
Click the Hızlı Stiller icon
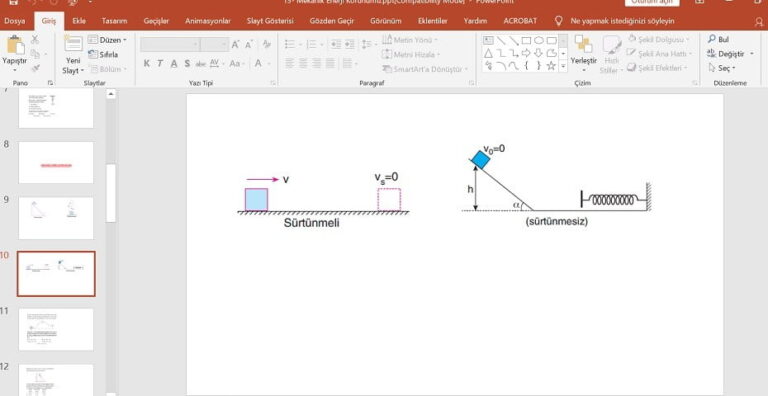611,45
